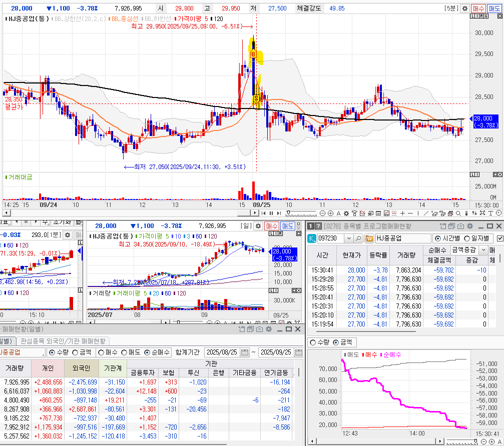Click erase-all drawings tool
This screenshot has height=446, width=504.
tap(442, 213)
